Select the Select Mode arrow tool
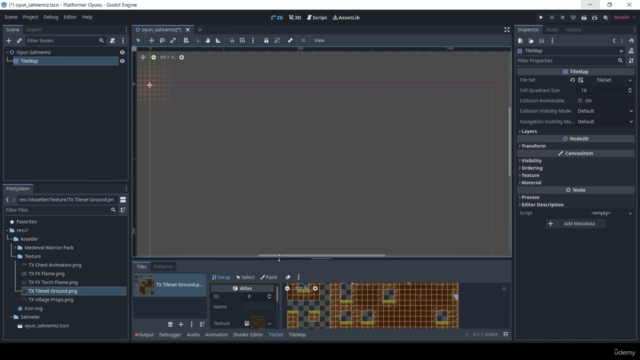 click(138, 40)
